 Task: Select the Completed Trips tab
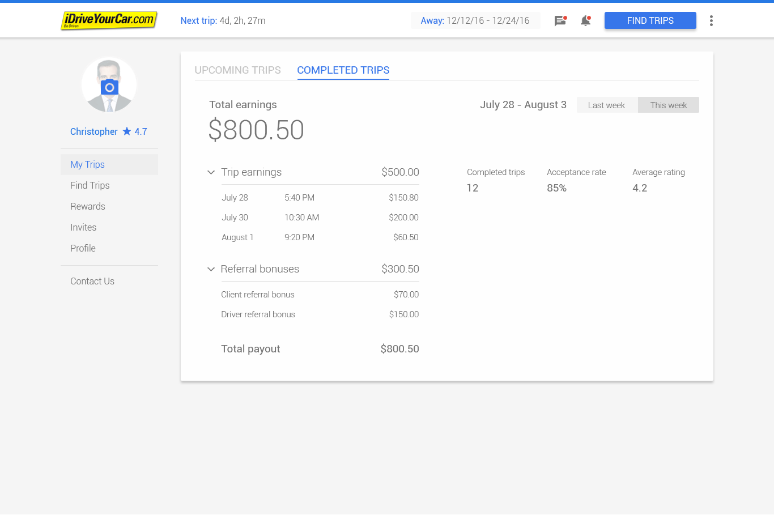343,70
